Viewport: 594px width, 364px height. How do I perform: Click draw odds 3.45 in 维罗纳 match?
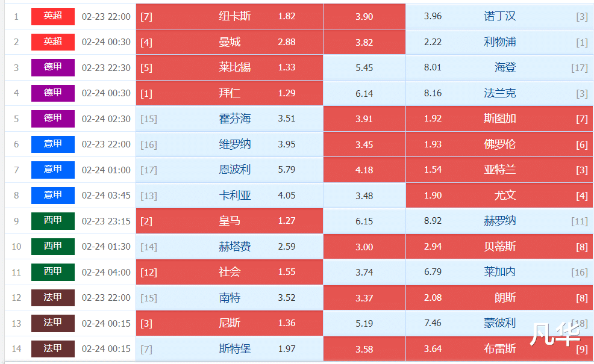click(x=364, y=144)
